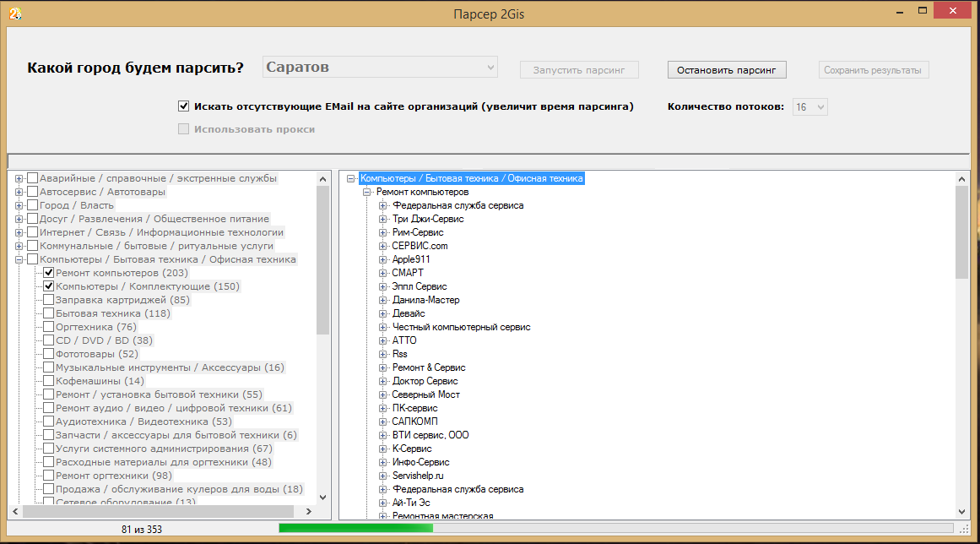
Task: Select the Эппл Сервис result row
Action: [420, 286]
